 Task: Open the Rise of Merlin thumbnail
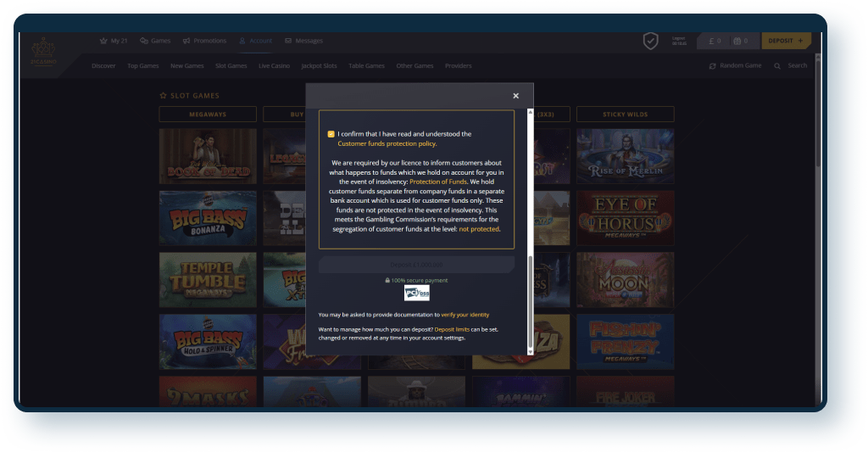(625, 156)
